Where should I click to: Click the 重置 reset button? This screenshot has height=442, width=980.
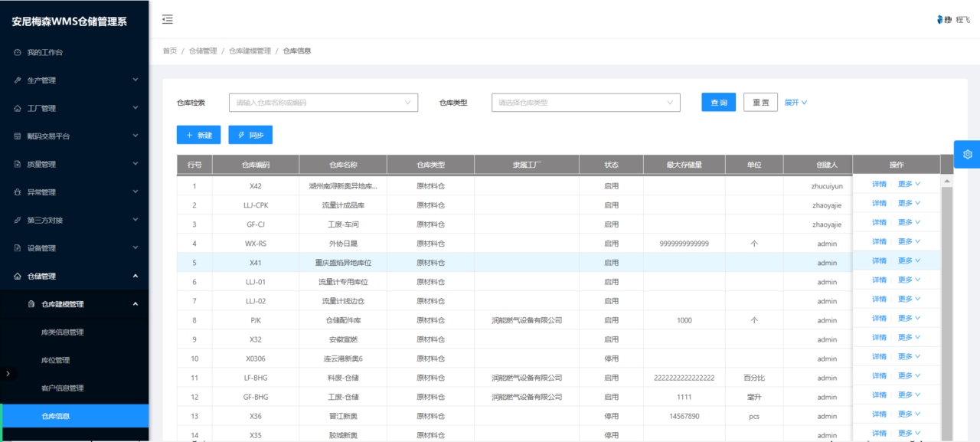click(760, 102)
